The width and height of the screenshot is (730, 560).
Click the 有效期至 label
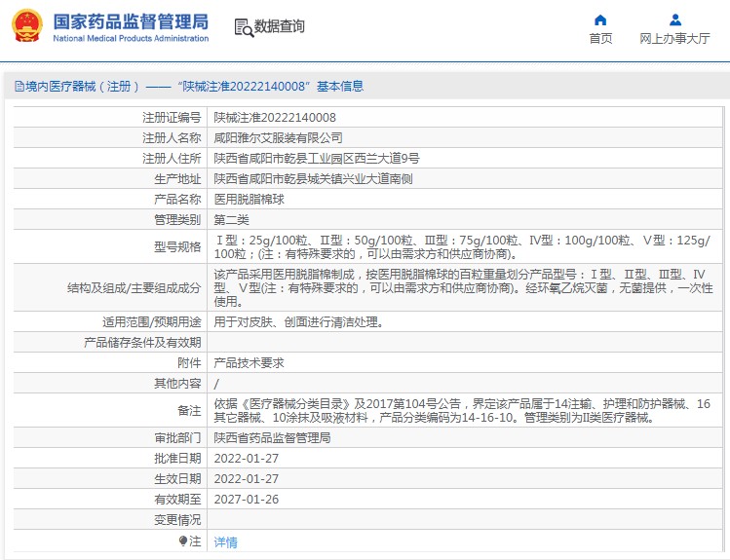(177, 499)
